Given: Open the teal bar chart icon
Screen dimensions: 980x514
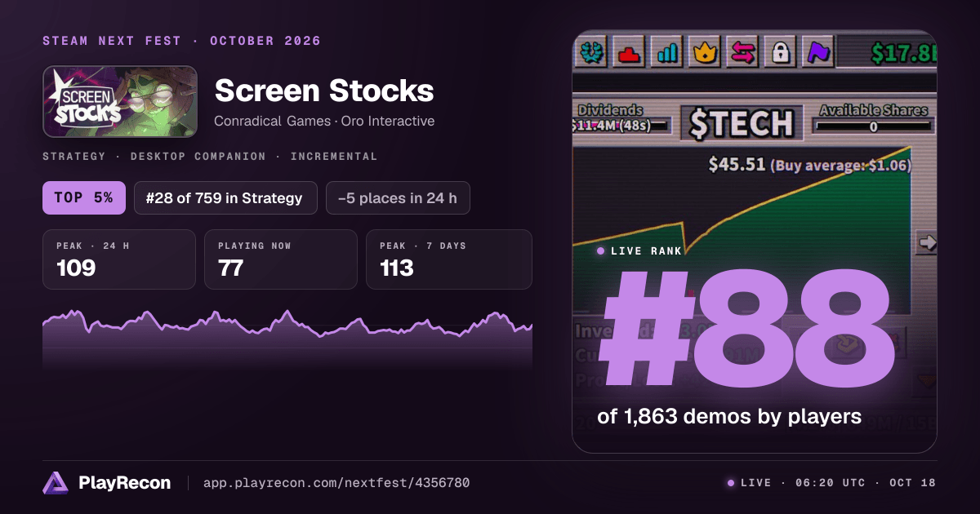Looking at the screenshot, I should (667, 53).
